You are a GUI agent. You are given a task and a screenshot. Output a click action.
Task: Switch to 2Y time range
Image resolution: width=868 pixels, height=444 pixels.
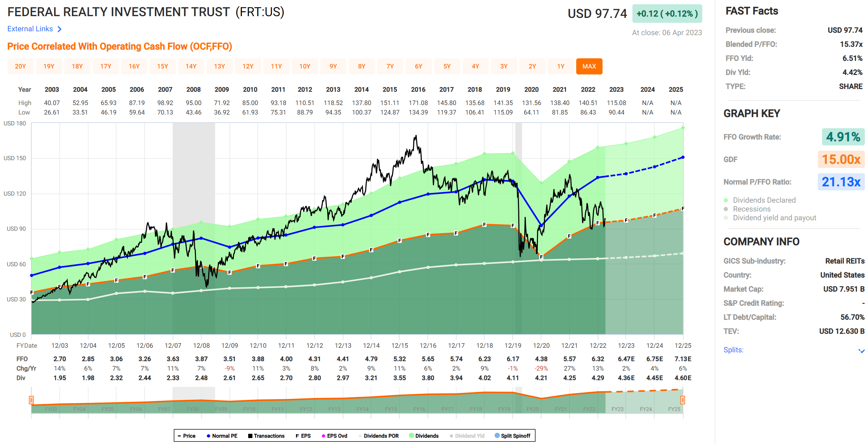point(532,66)
